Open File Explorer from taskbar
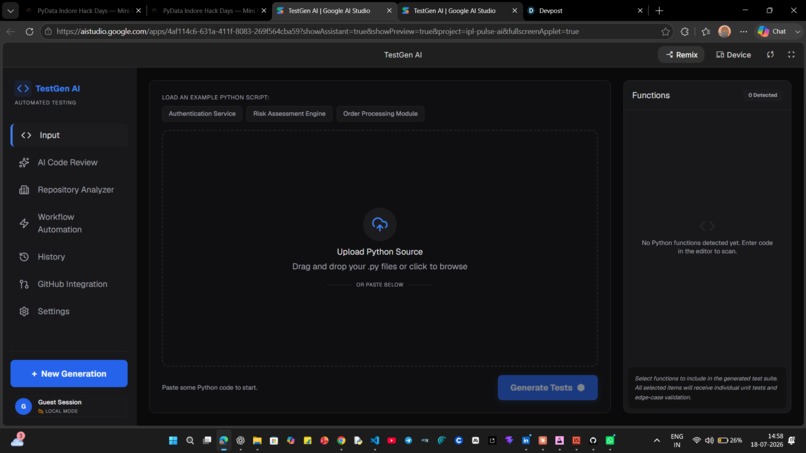 (x=257, y=440)
